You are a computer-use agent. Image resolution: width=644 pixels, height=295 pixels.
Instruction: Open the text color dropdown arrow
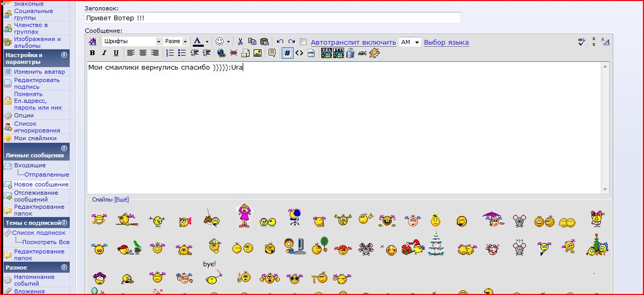pyautogui.click(x=207, y=42)
